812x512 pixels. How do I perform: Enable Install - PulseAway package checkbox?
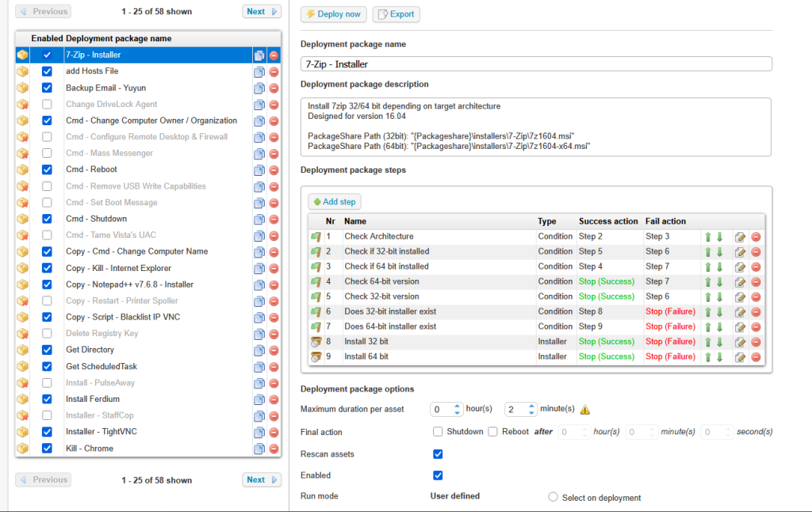pos(47,383)
